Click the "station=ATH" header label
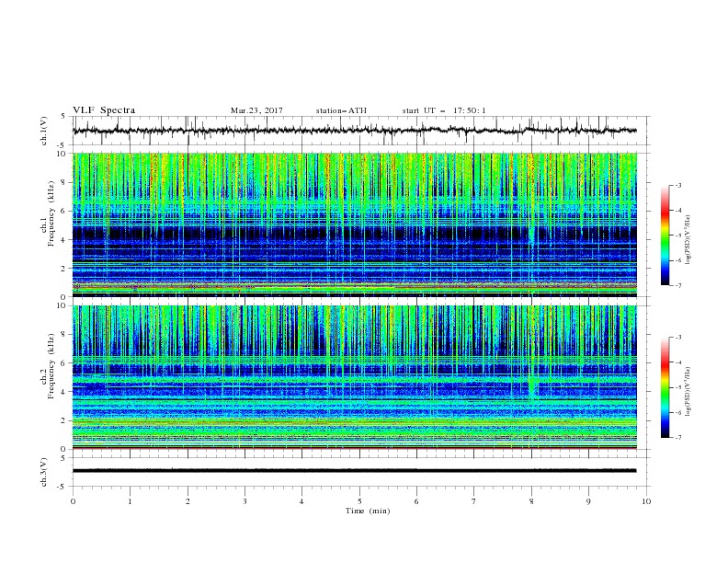The width and height of the screenshot is (728, 563). tap(341, 110)
